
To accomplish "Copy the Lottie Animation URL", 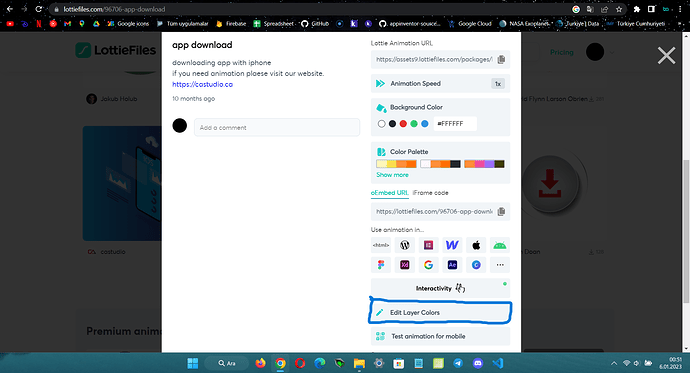I will pos(501,59).
